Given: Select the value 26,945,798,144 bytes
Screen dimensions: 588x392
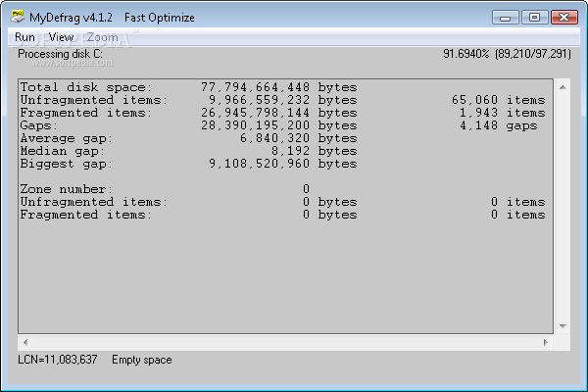Looking at the screenshot, I should tap(279, 113).
